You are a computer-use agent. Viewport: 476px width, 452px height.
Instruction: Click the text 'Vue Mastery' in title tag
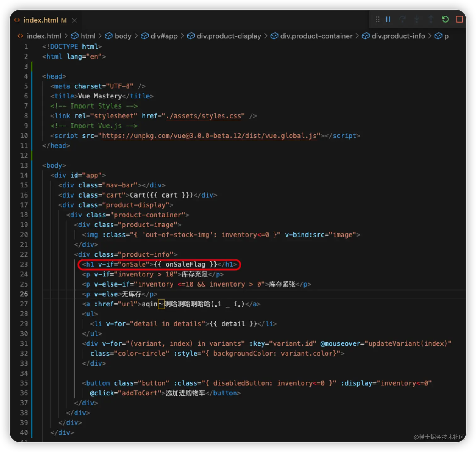pyautogui.click(x=100, y=96)
